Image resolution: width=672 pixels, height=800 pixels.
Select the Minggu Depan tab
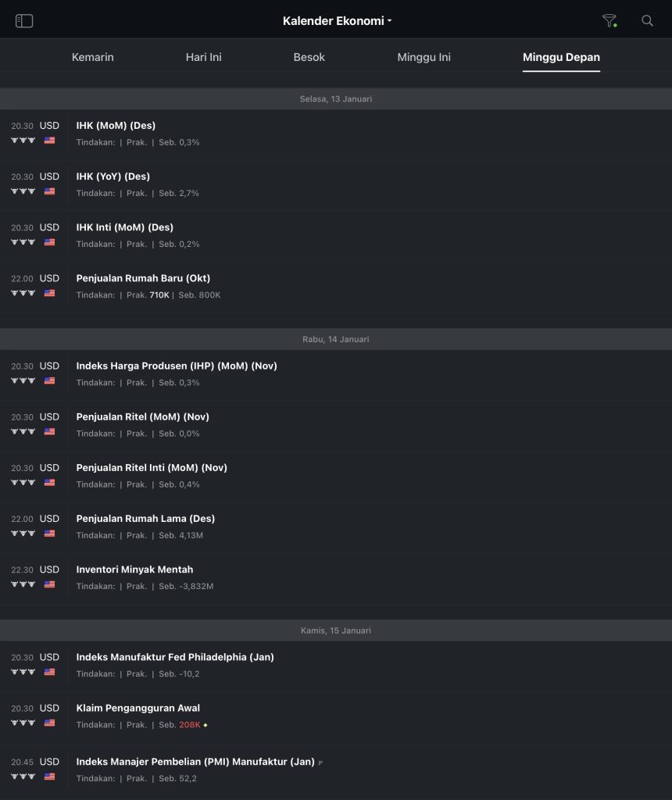(x=561, y=57)
